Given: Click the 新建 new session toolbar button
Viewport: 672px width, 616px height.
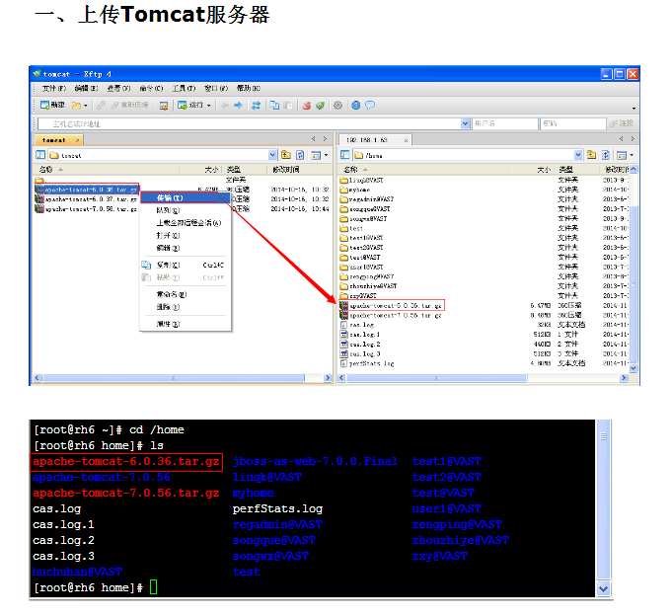Looking at the screenshot, I should click(x=52, y=105).
